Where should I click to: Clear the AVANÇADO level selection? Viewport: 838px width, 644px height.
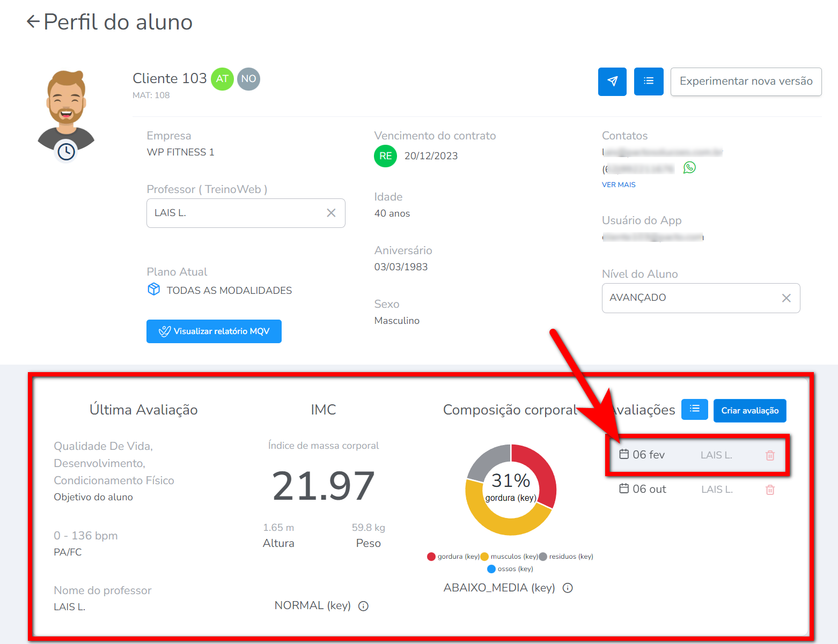[x=786, y=298]
